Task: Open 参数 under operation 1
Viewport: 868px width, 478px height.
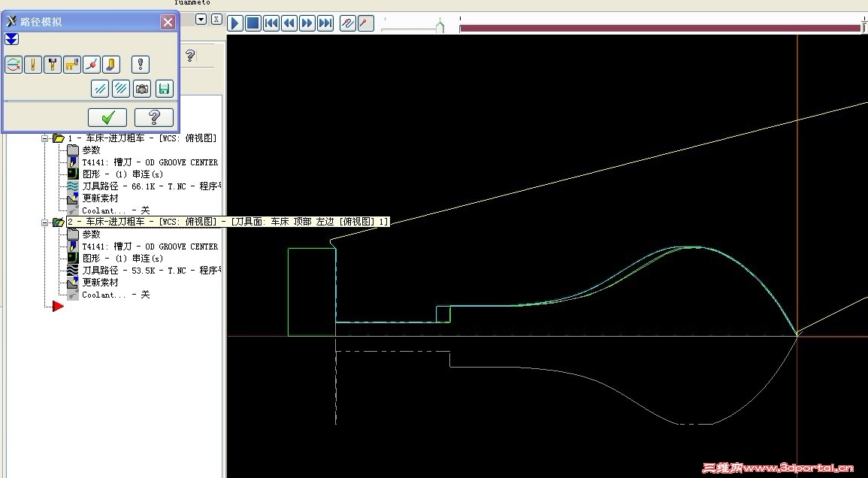Action: 92,150
